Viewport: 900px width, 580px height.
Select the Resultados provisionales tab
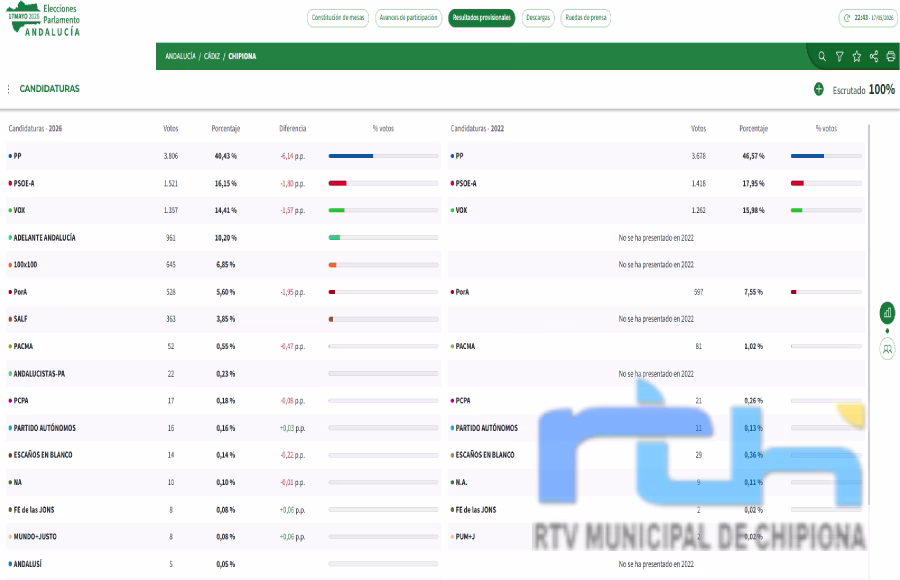482,18
